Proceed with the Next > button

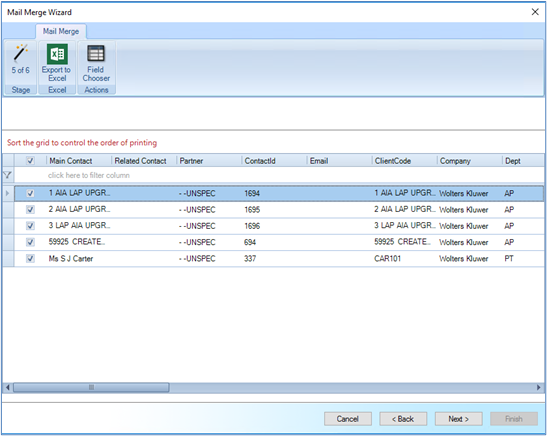[x=458, y=419]
